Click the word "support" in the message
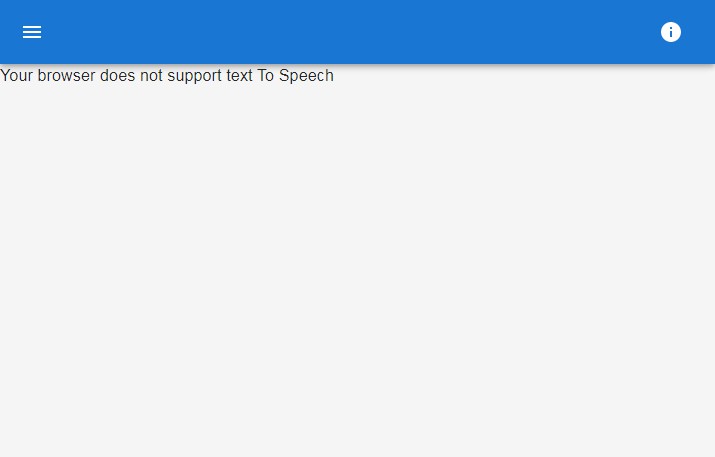The width and height of the screenshot is (715, 457). tap(194, 76)
